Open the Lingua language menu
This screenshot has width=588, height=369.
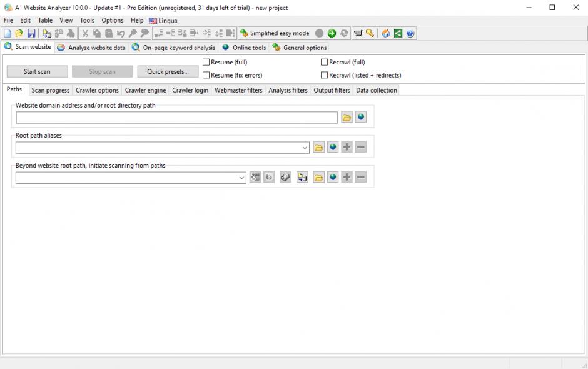click(163, 21)
